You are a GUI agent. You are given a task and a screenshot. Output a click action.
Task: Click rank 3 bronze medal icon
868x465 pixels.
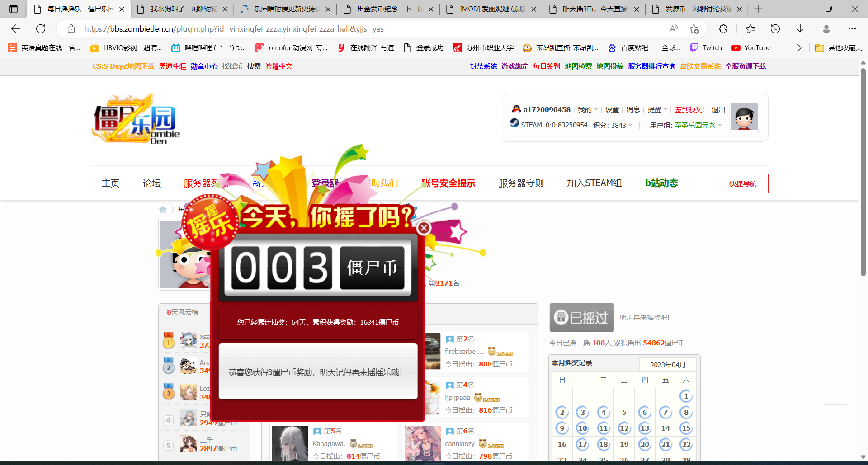click(x=168, y=391)
